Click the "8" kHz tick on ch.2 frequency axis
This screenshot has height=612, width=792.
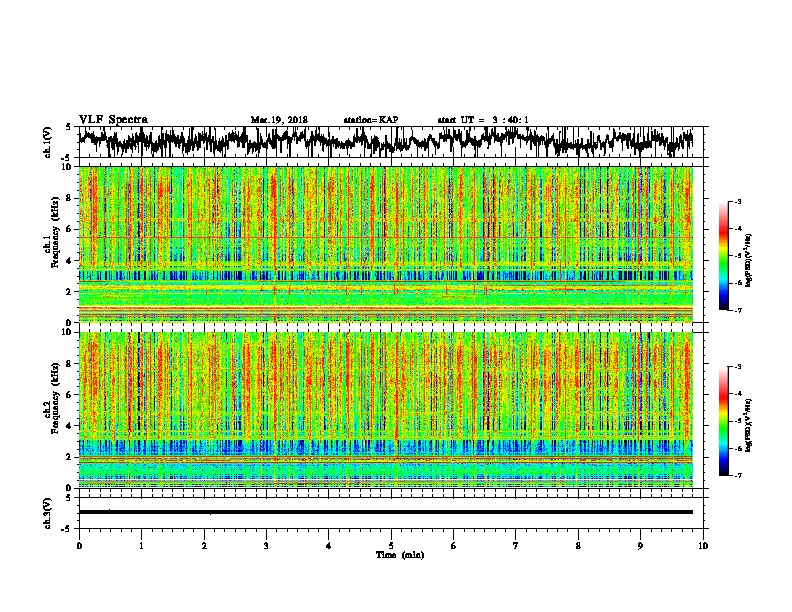[69, 364]
